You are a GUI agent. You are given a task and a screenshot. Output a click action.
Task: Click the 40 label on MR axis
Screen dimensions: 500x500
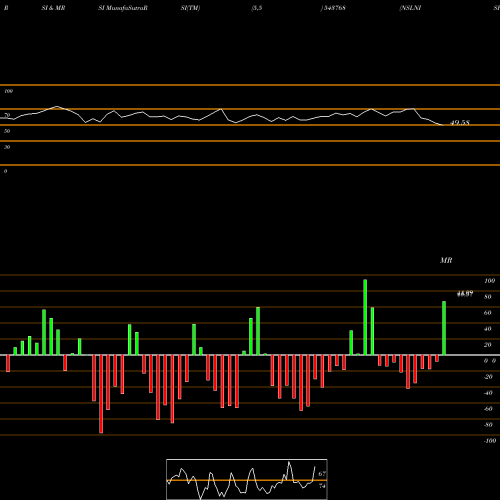click(x=488, y=329)
